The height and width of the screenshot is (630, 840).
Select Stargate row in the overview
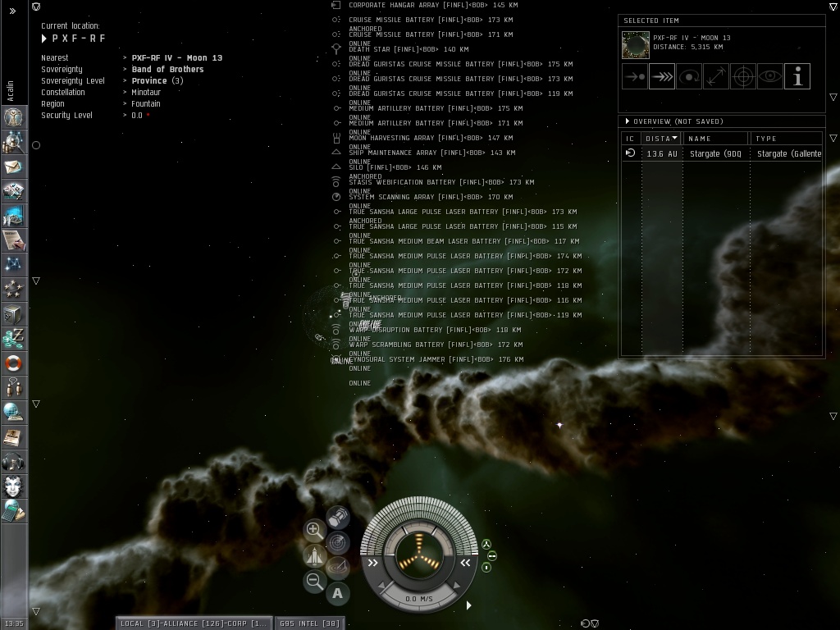pyautogui.click(x=722, y=153)
